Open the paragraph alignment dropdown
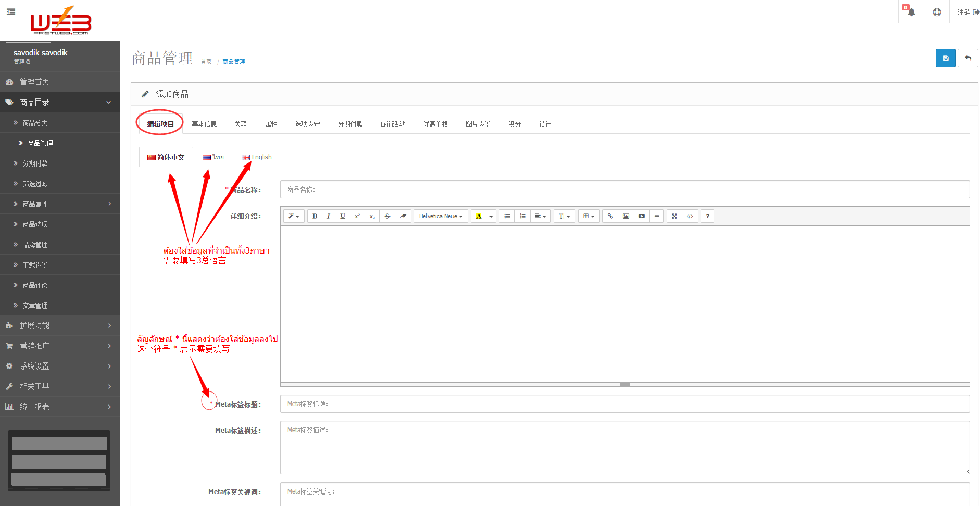 (541, 216)
